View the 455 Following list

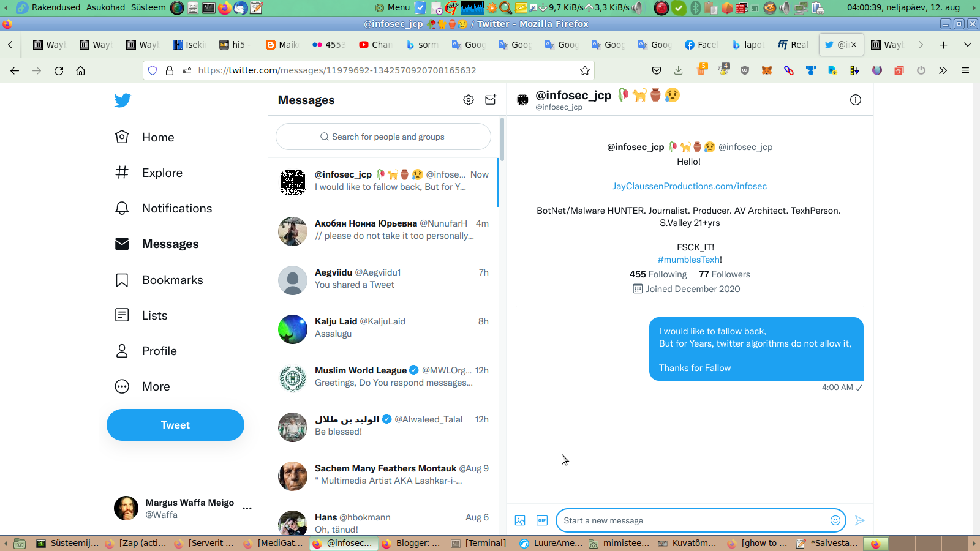pyautogui.click(x=658, y=274)
